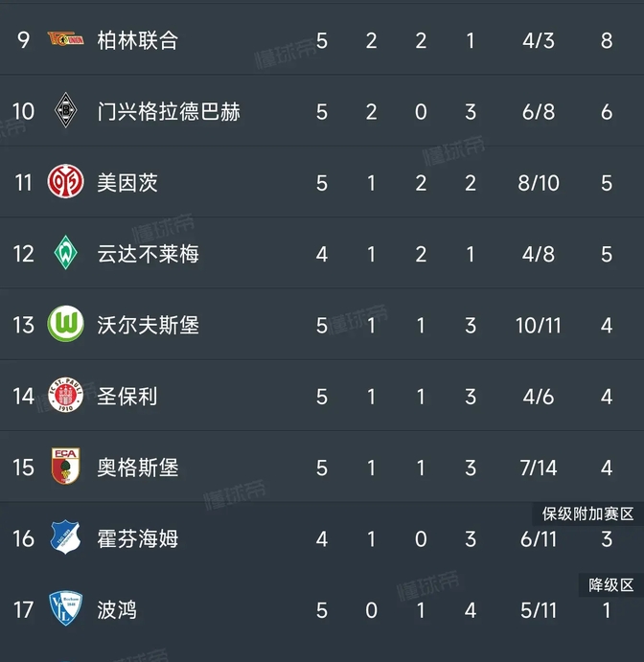Image resolution: width=644 pixels, height=662 pixels.
Task: Click the FC Augsburg club crest
Action: click(x=66, y=468)
